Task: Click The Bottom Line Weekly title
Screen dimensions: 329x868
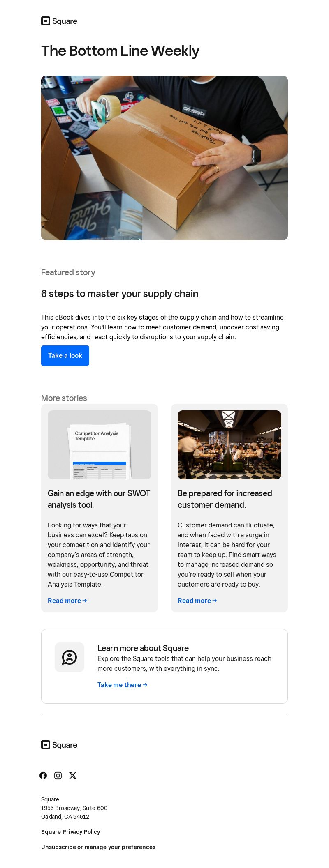Action: (x=120, y=51)
